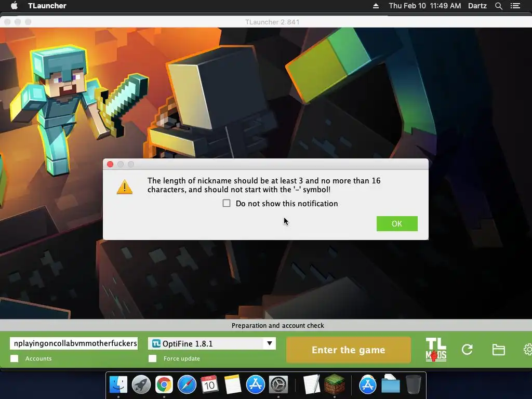Open TLauncher settings gear icon
Viewport: 532px width, 399px height.
pos(528,350)
